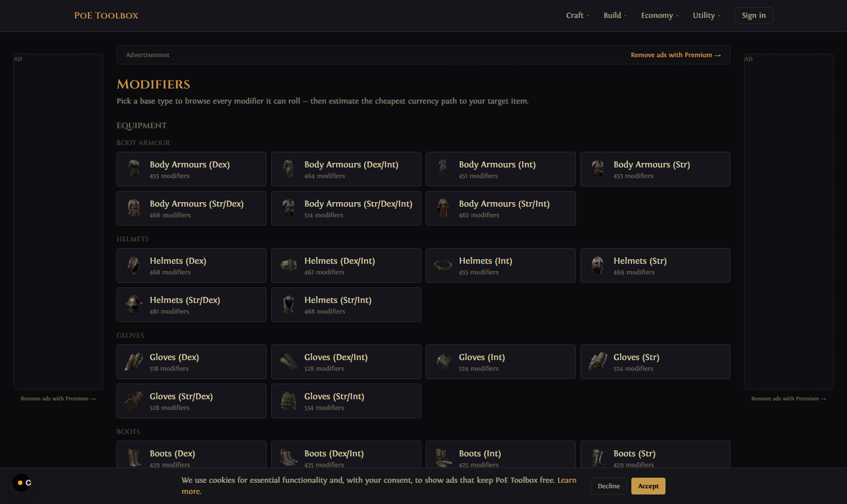Image resolution: width=847 pixels, height=504 pixels.
Task: Click Remove ads with Premium under right ad
Action: pyautogui.click(x=789, y=399)
